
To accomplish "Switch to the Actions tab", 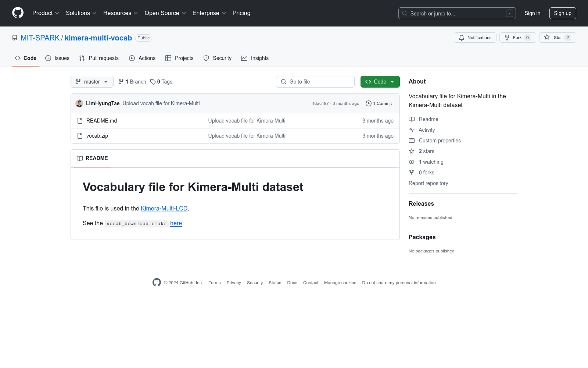I will [142, 58].
